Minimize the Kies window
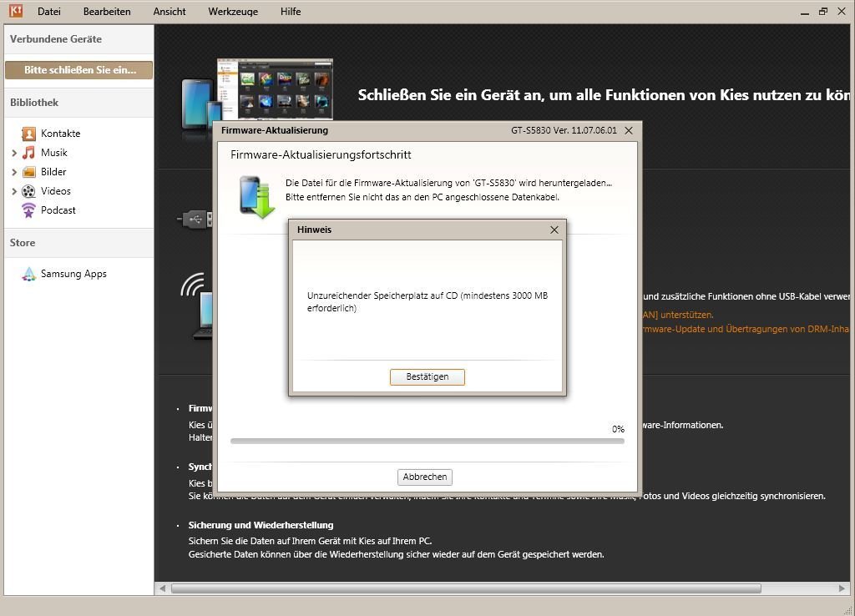 point(804,12)
